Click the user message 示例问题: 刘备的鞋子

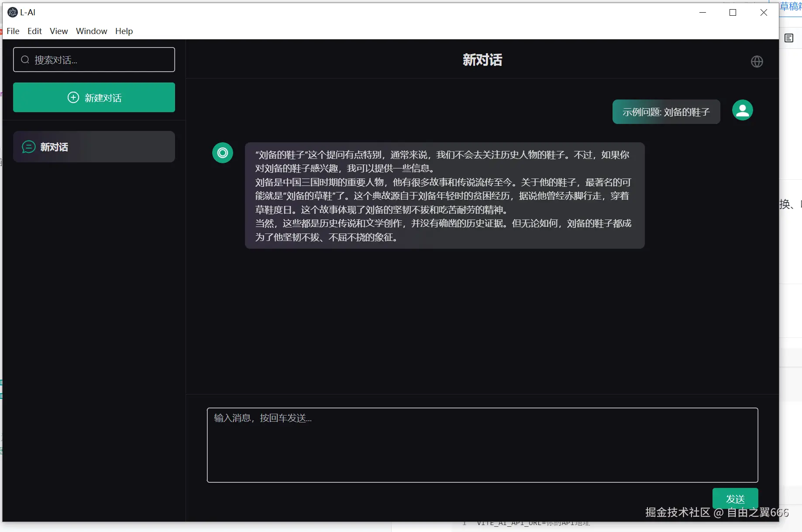coord(666,112)
